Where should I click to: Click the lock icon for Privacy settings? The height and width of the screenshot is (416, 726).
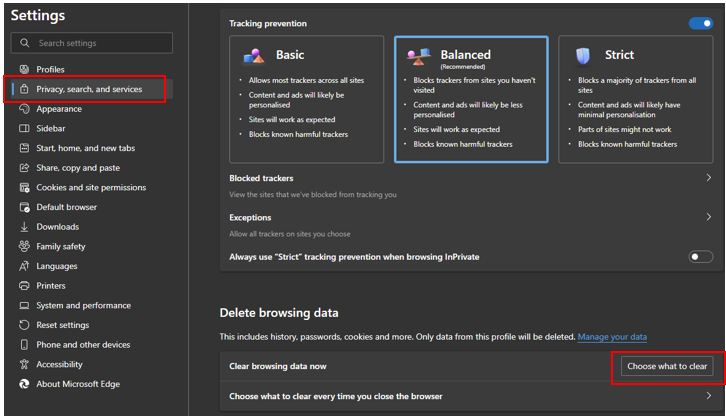24,89
